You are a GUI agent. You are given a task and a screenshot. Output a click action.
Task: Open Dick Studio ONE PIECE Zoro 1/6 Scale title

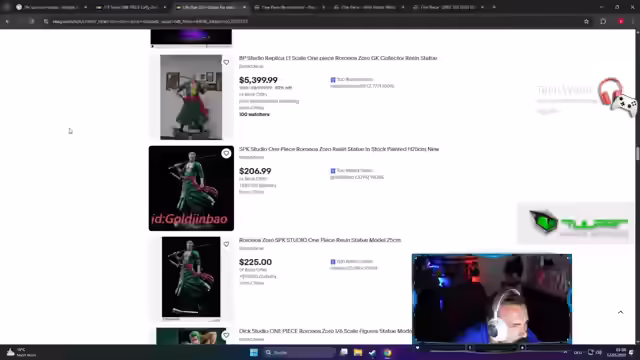pyautogui.click(x=325, y=331)
